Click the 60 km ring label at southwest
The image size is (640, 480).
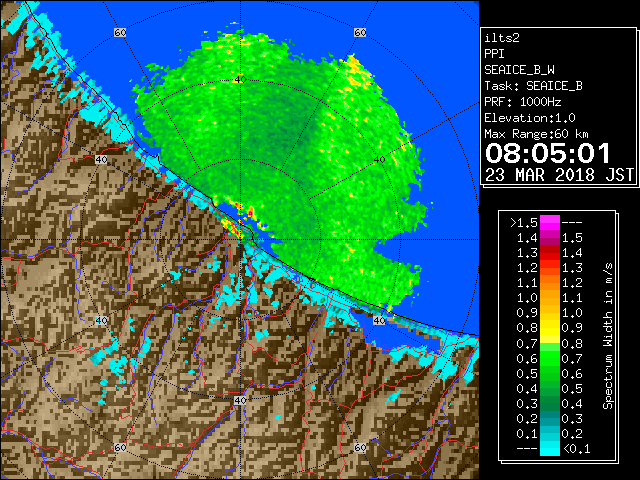120,447
